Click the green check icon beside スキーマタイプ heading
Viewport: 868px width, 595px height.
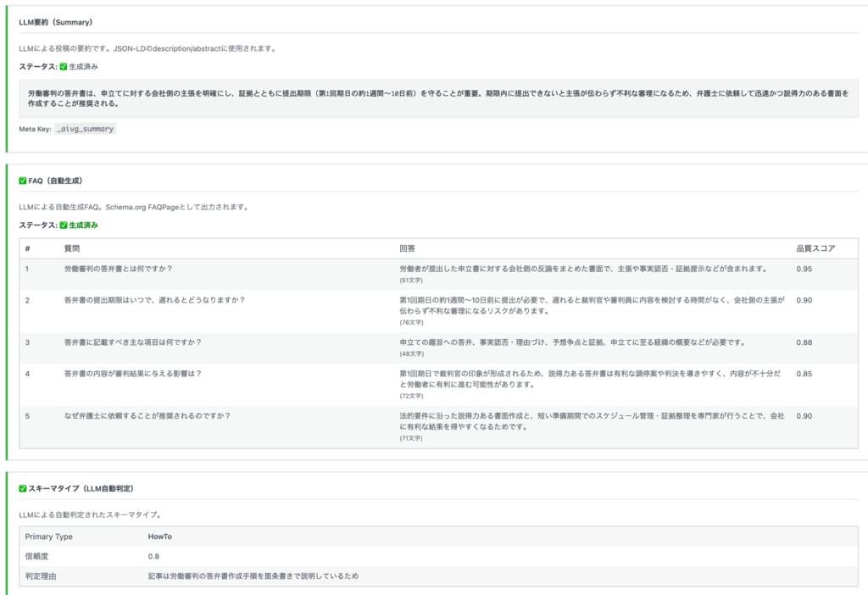(x=23, y=487)
